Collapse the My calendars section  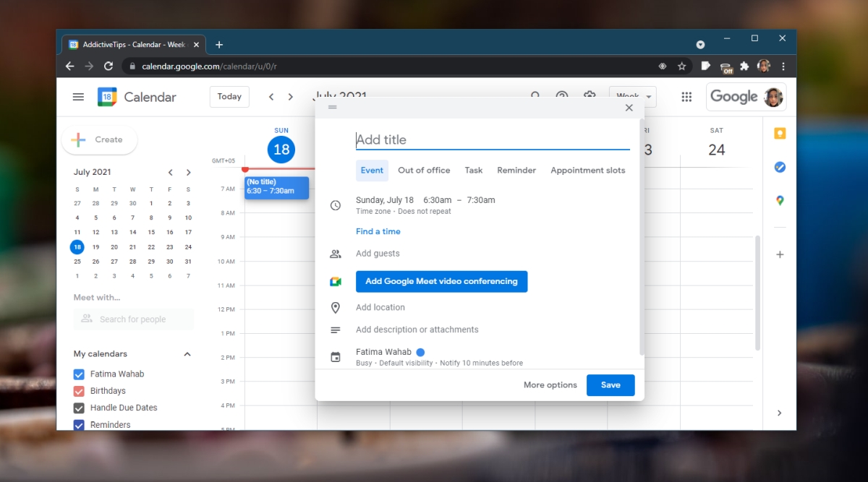coord(187,354)
